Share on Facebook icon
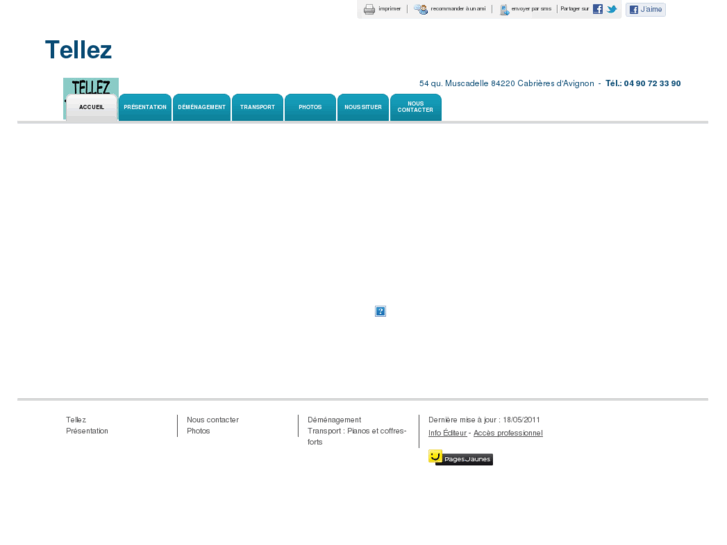The width and height of the screenshot is (727, 545). click(598, 9)
